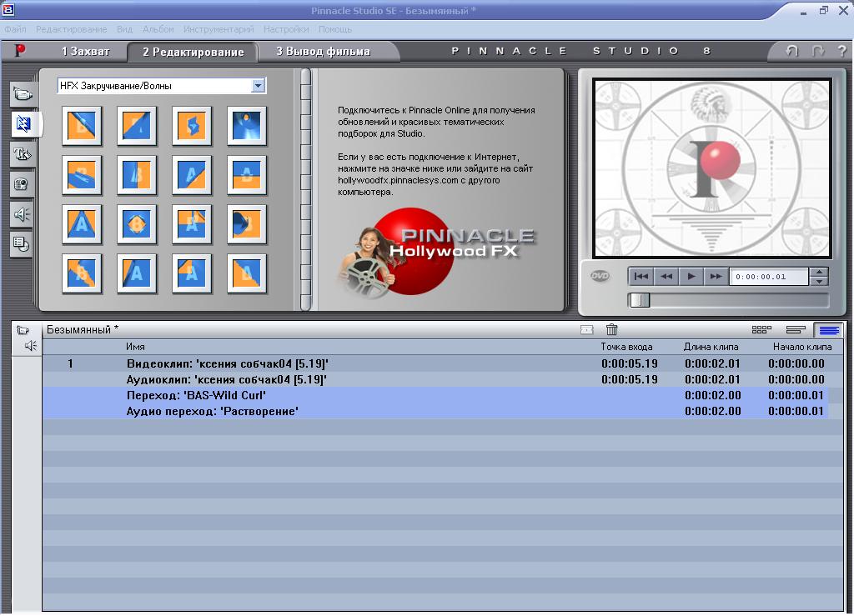
Task: Click the player scrubber slider handle
Action: [640, 300]
